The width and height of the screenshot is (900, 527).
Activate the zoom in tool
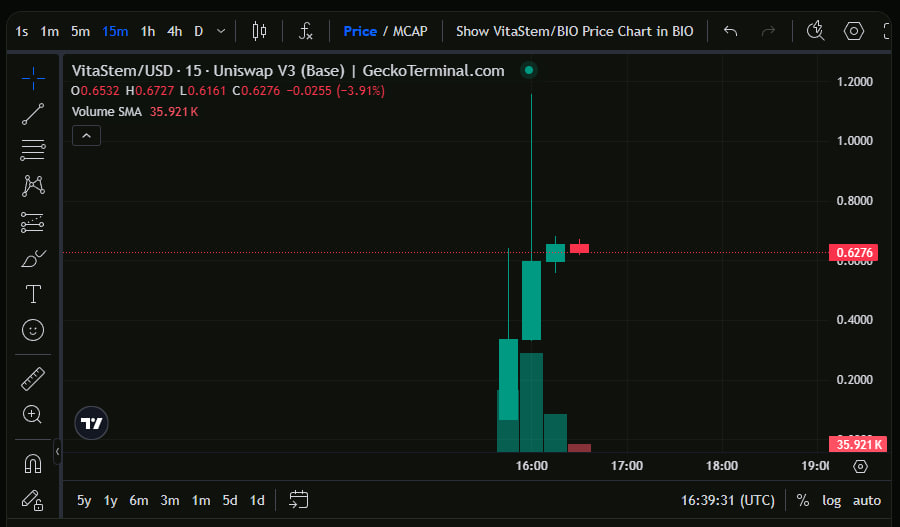tap(33, 414)
